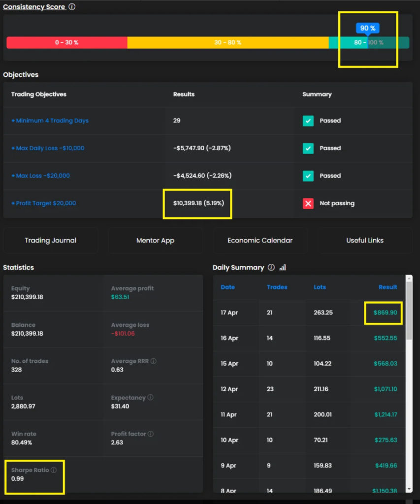Image resolution: width=420 pixels, height=504 pixels.
Task: Click the Profit factor info icon
Action: click(x=151, y=434)
